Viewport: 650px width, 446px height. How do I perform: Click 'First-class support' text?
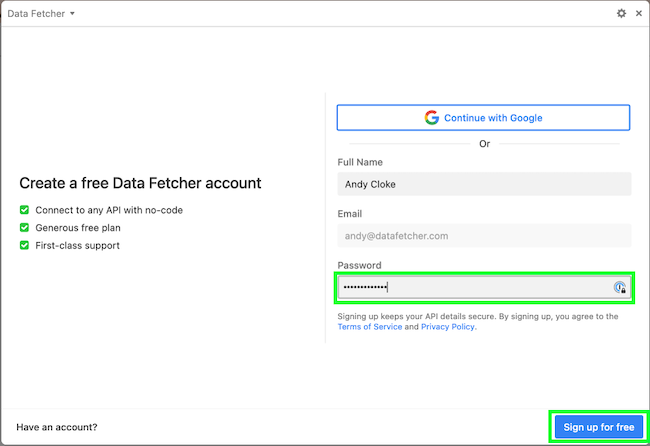click(78, 246)
